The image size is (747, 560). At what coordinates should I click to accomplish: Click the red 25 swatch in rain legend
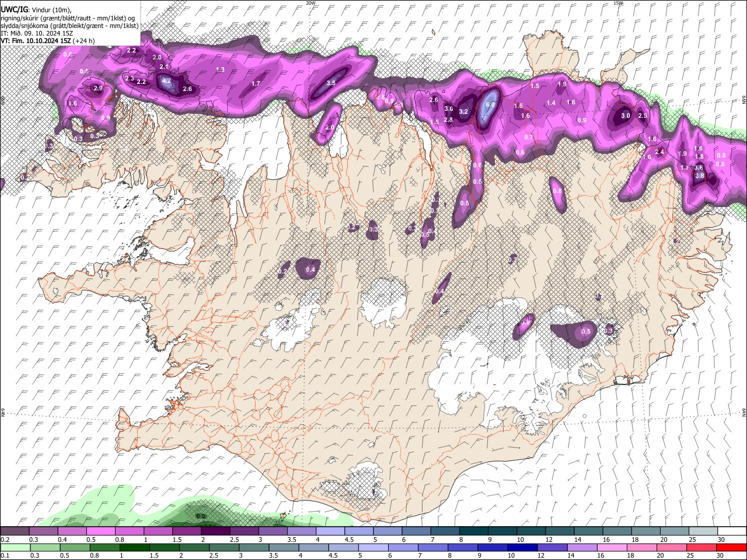[702, 547]
